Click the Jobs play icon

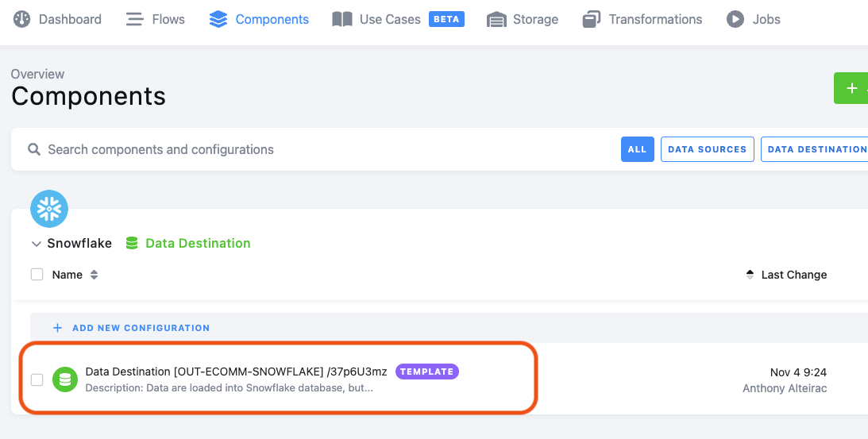(735, 19)
